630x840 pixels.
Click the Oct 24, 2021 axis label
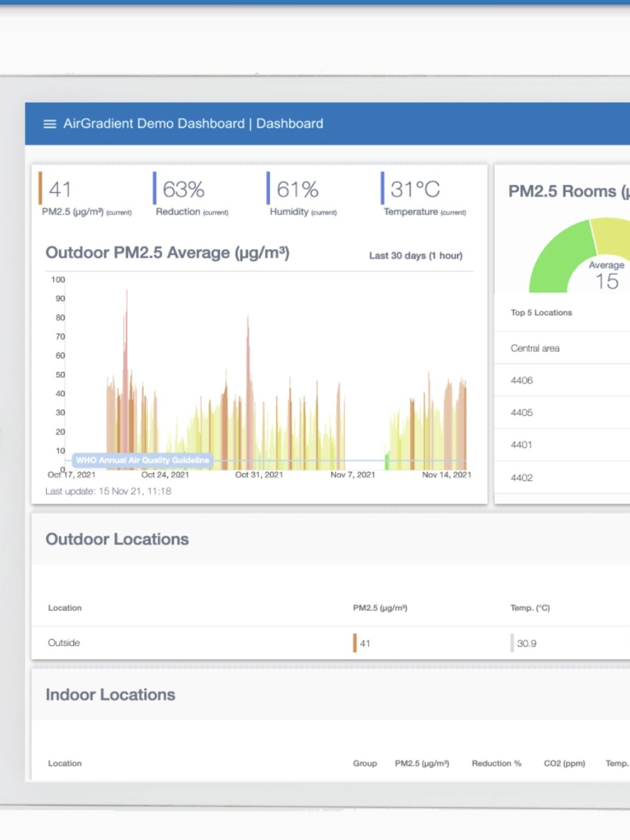(x=165, y=475)
